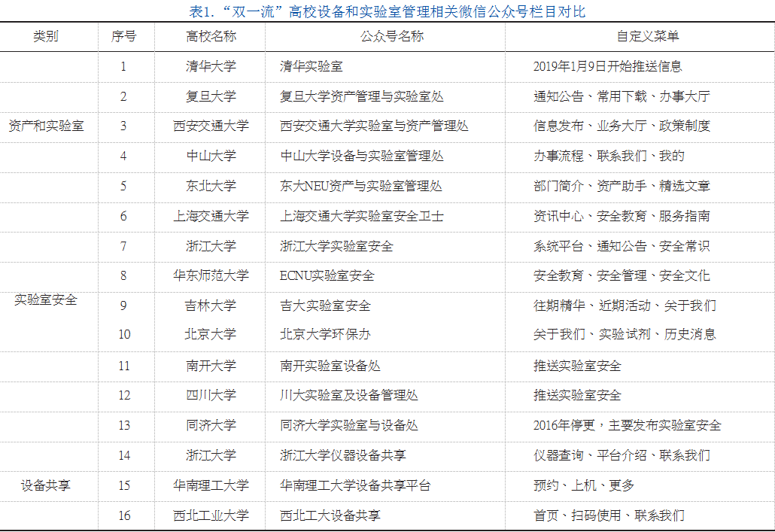Image resolution: width=775 pixels, height=532 pixels.
Task: Click the account name 清华实验室
Action: [x=312, y=65]
